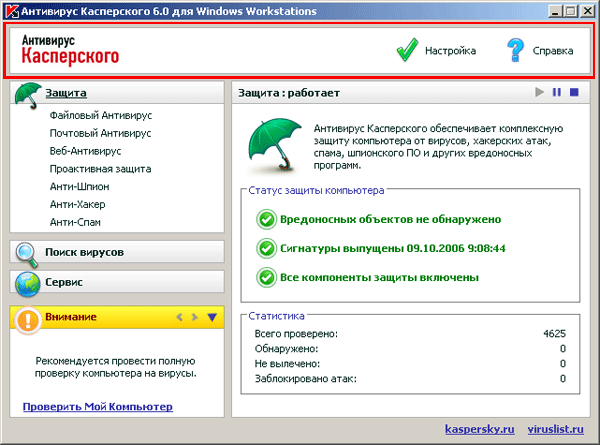Select Проактивная защита item

[x=100, y=169]
